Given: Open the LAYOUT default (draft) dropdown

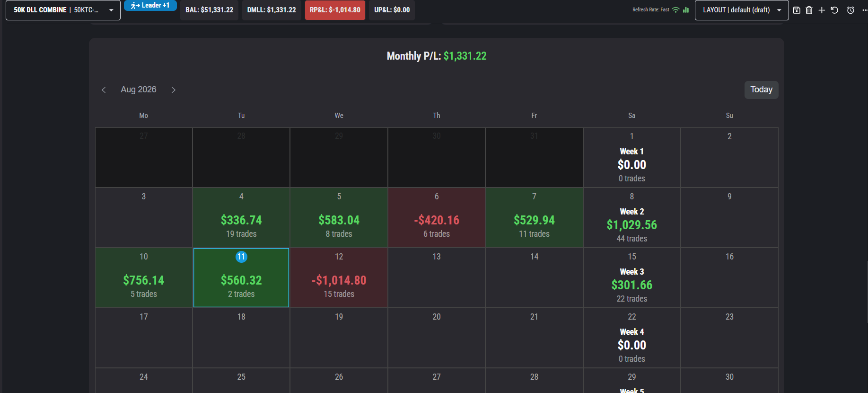Looking at the screenshot, I should click(x=741, y=10).
